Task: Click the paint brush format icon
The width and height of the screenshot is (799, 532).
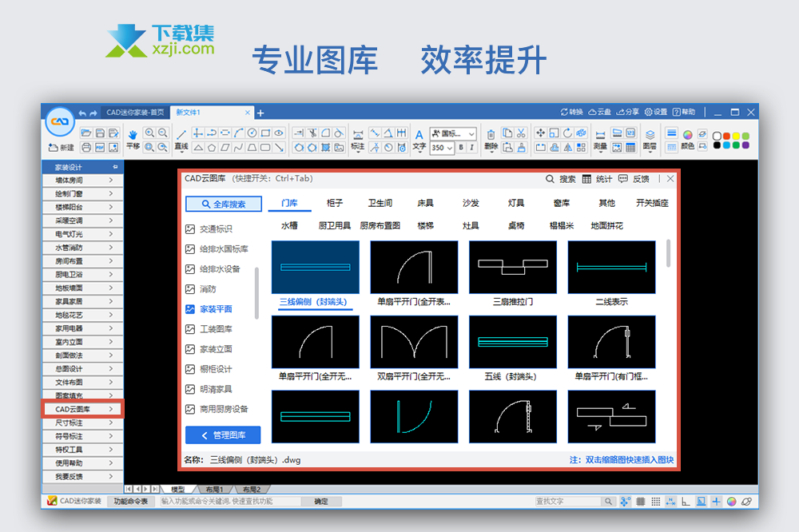Action: tap(521, 147)
